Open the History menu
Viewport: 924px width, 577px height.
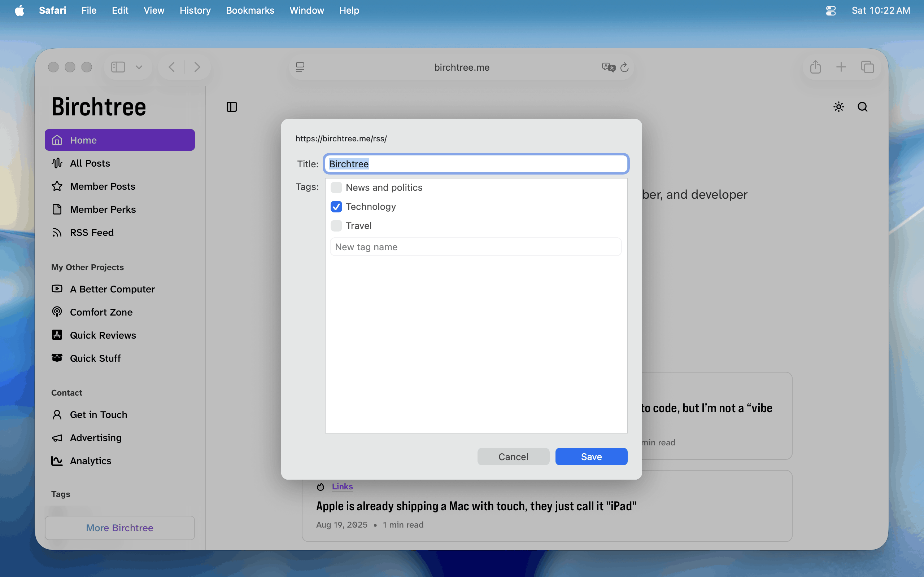tap(195, 10)
